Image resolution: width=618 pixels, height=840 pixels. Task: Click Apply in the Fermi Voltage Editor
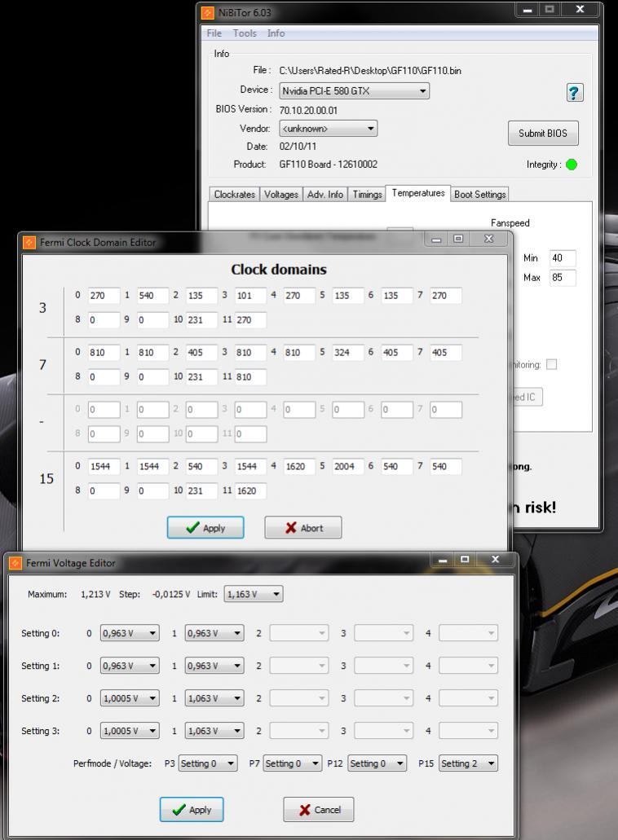point(192,810)
